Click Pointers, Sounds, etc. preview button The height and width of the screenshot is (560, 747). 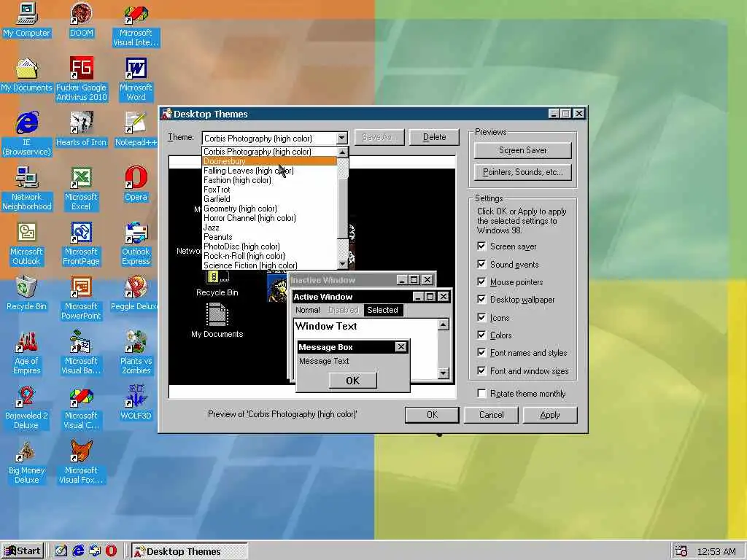(522, 172)
